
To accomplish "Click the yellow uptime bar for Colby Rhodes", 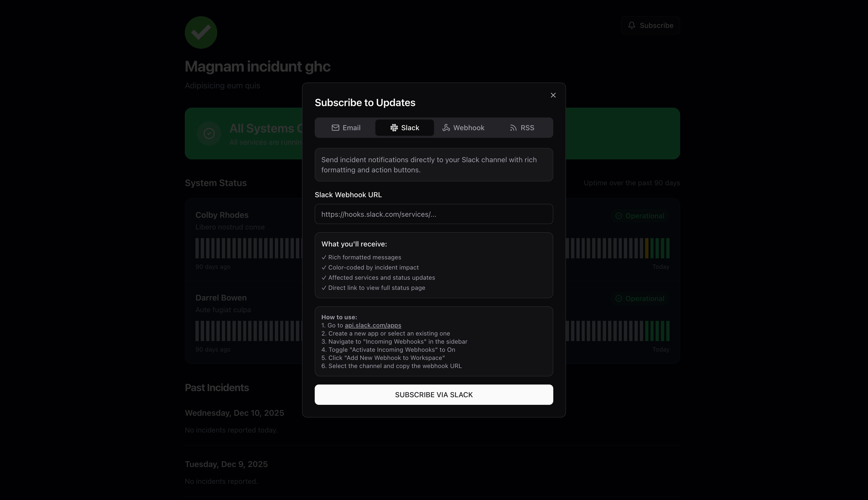I will click(x=646, y=248).
